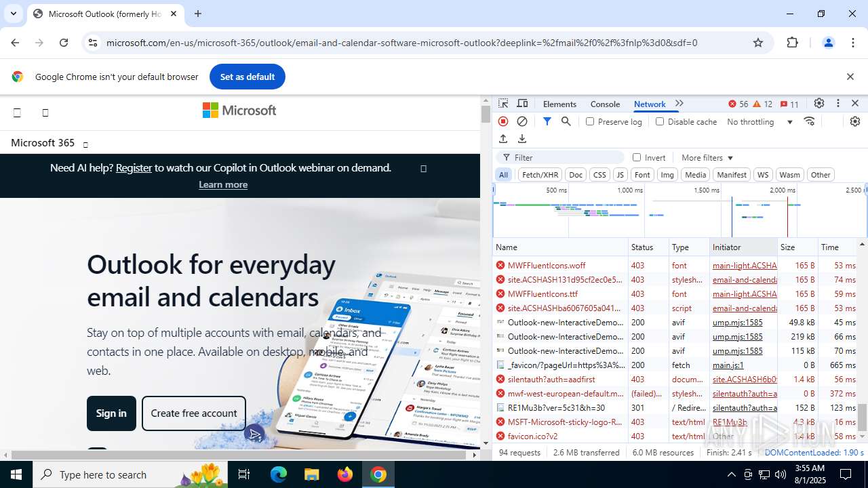Filter requests by JS type

pos(620,175)
